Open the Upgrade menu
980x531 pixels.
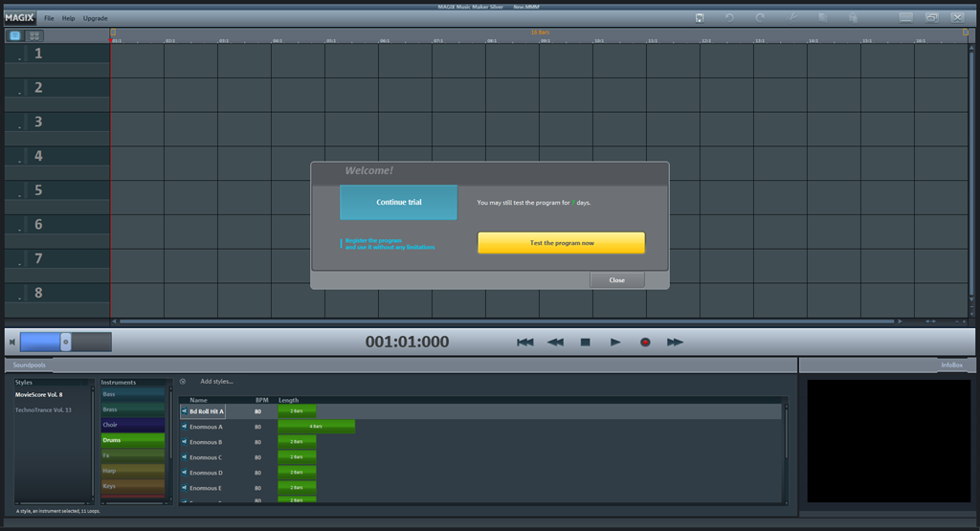(95, 18)
